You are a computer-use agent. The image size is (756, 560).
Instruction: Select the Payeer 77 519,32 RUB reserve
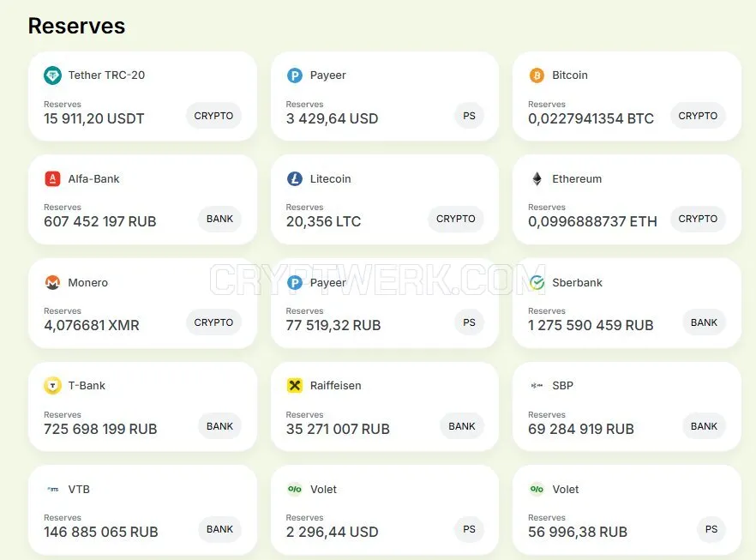tap(333, 325)
